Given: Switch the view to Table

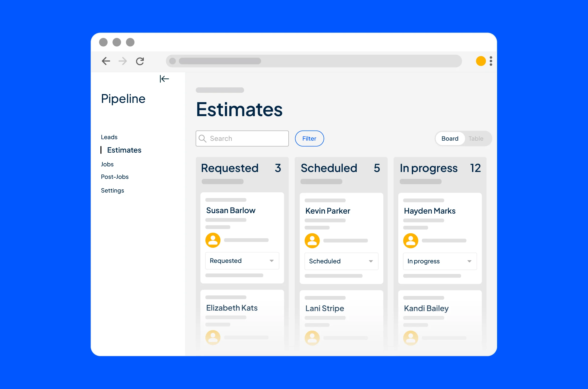Looking at the screenshot, I should coord(476,138).
